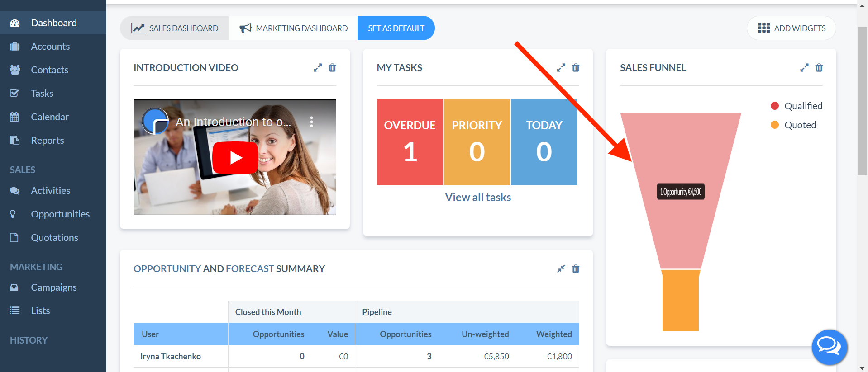This screenshot has width=868, height=372.
Task: Click the Un-weighted column header
Action: tap(485, 334)
